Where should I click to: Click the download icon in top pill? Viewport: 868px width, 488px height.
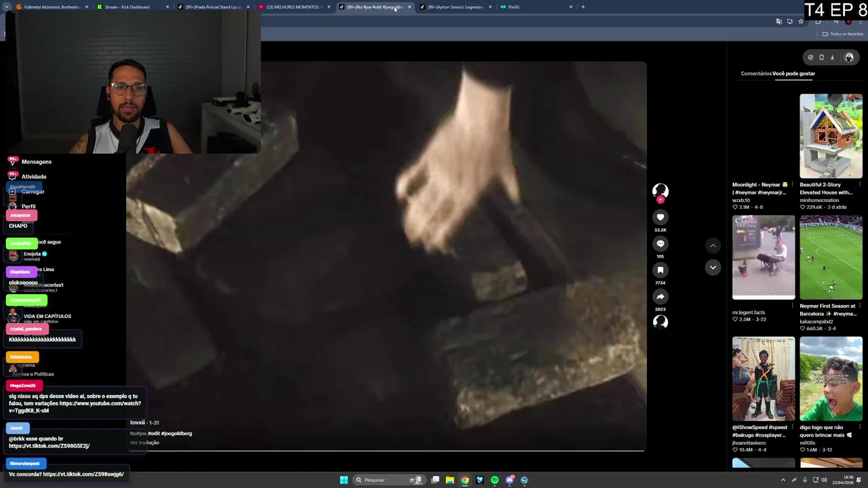(832, 58)
